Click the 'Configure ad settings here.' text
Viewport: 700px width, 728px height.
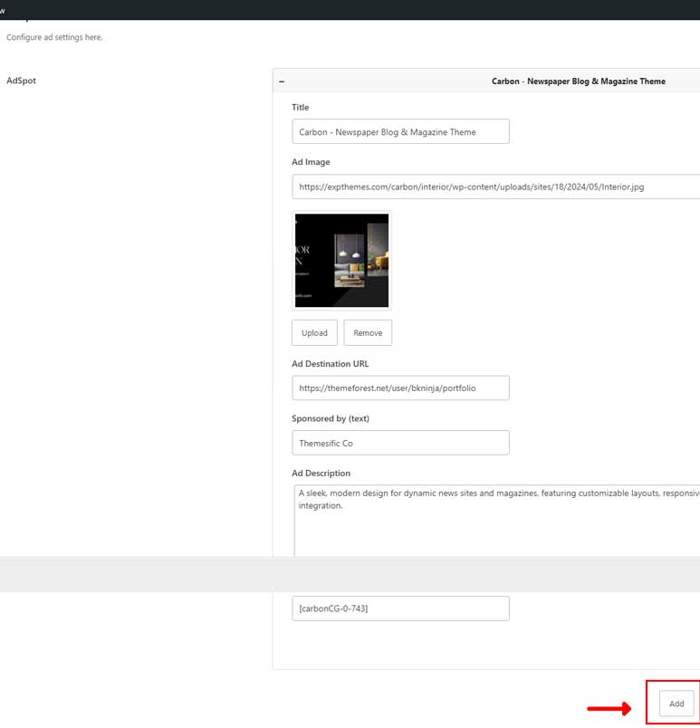tap(54, 37)
